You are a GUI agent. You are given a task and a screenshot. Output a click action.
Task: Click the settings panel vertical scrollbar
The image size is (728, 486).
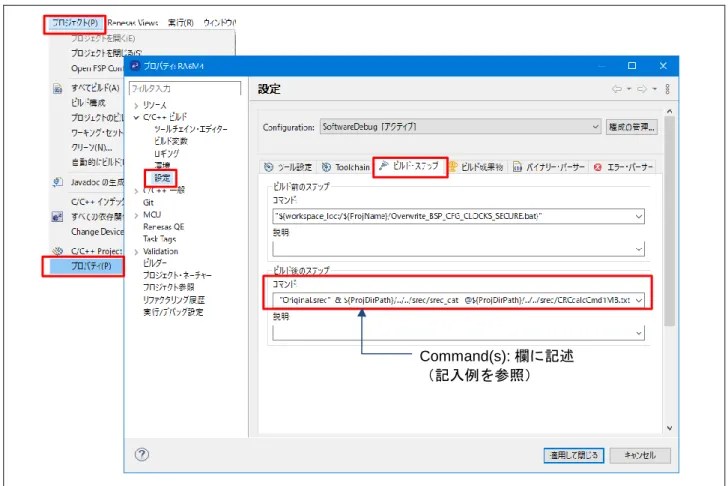tap(669, 221)
